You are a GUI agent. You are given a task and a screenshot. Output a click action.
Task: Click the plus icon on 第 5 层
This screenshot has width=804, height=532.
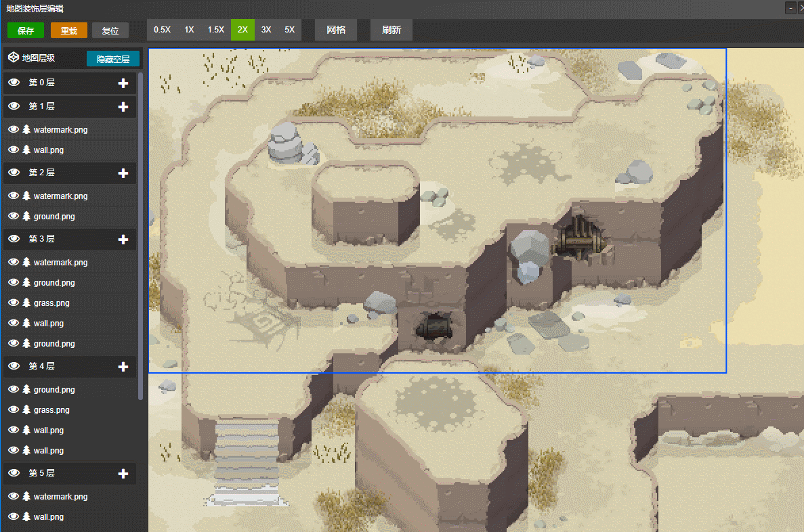pyautogui.click(x=123, y=474)
